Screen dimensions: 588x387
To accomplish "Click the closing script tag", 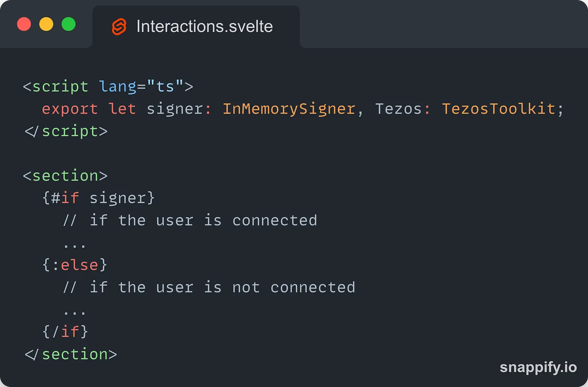I will 66,131.
